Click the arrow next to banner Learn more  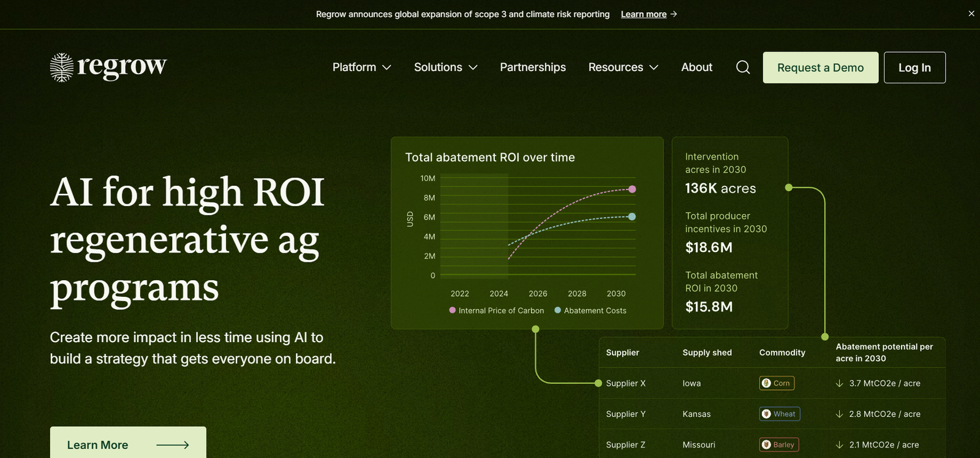point(674,14)
